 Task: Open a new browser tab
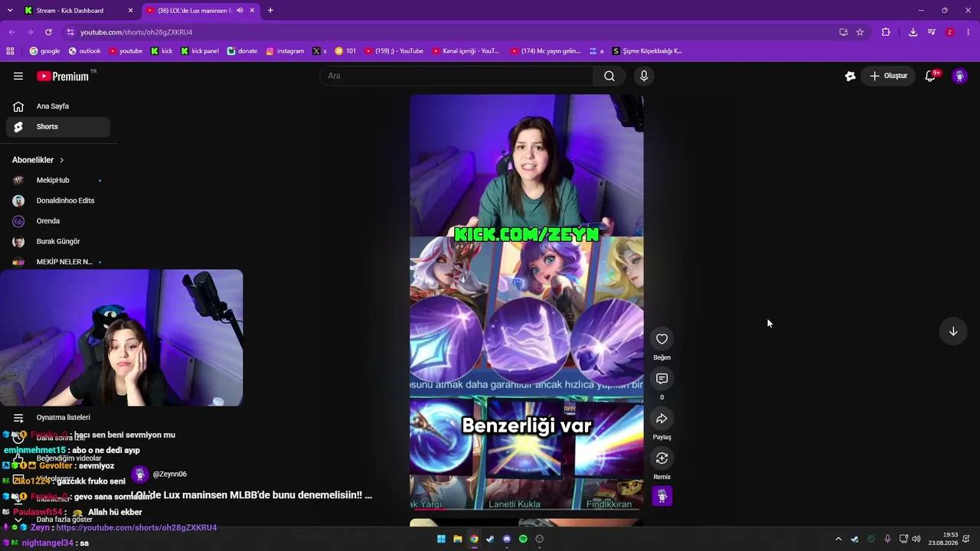click(270, 11)
